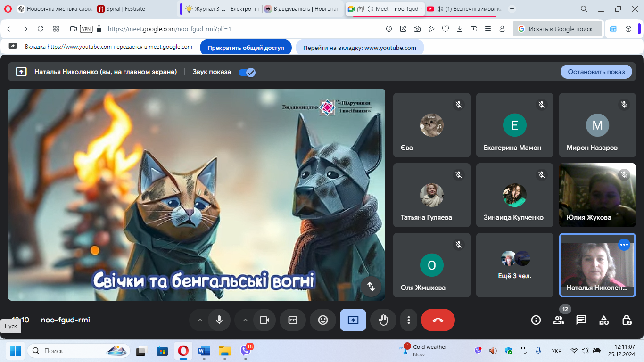Open Word from the taskbar
Viewport: 644px width, 362px height.
(204, 351)
